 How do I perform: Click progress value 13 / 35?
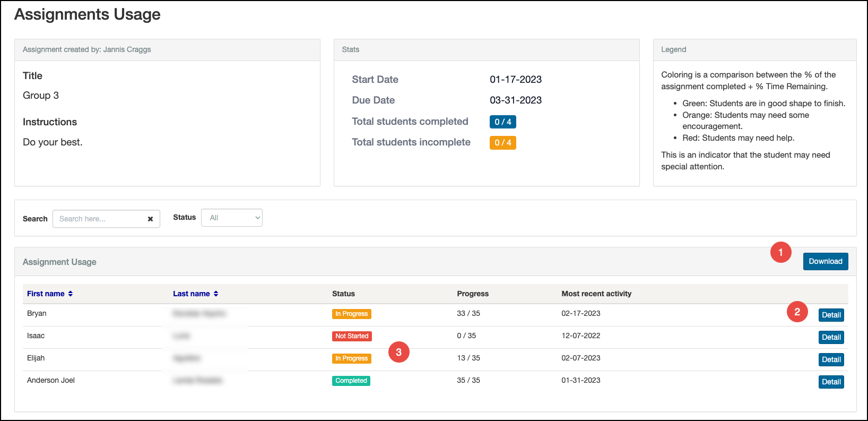click(x=468, y=358)
